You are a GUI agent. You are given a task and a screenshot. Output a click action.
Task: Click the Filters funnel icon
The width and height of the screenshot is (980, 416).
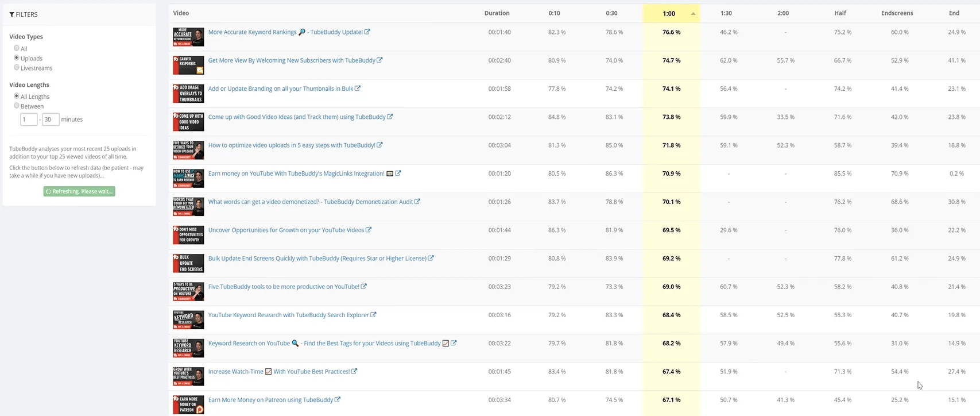click(12, 14)
